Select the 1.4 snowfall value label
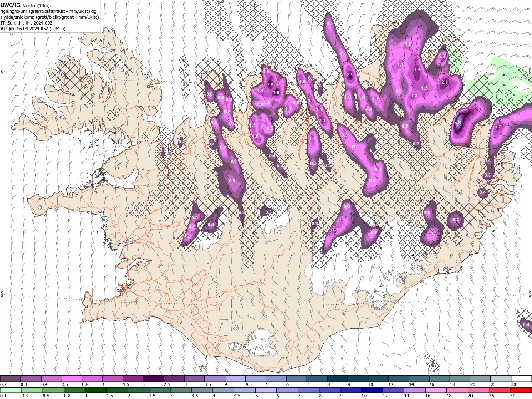The image size is (532, 399). pyautogui.click(x=261, y=90)
